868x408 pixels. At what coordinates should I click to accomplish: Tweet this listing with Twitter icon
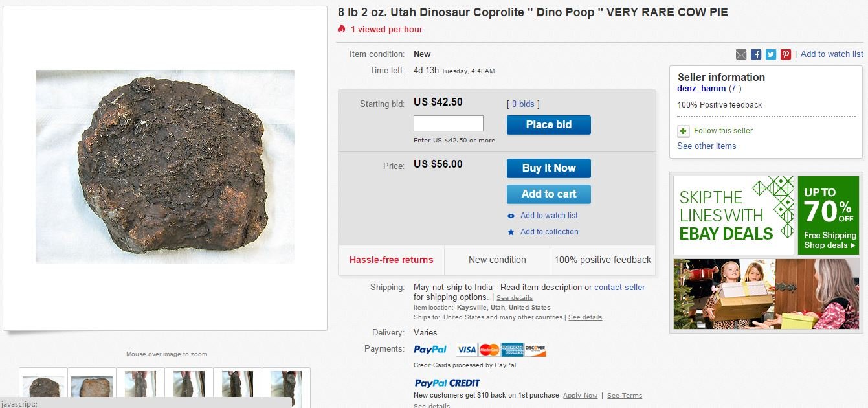[x=771, y=54]
